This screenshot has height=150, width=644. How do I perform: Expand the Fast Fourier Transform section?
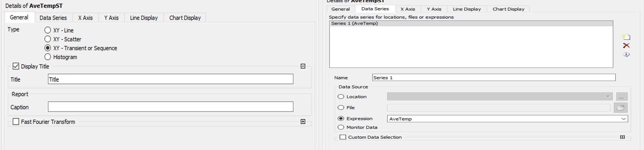(x=303, y=122)
